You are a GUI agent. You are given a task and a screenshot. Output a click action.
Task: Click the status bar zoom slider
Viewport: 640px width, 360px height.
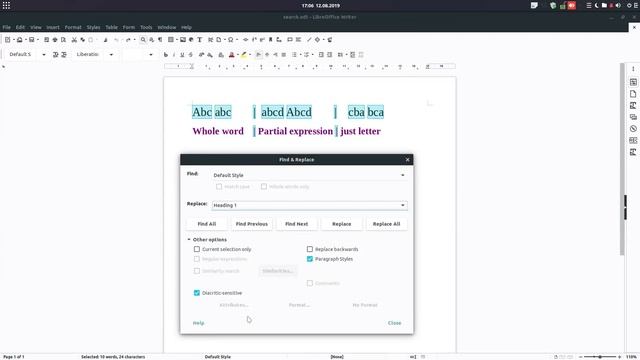pyautogui.click(x=600, y=357)
